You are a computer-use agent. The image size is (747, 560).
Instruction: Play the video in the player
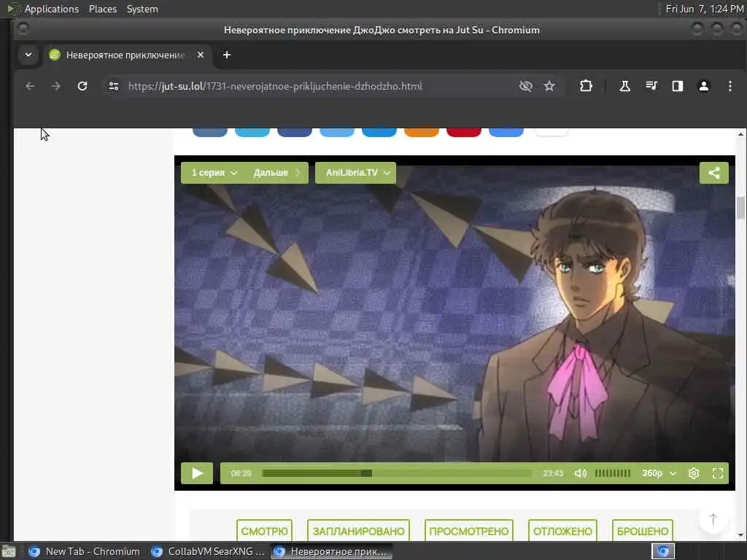[197, 473]
